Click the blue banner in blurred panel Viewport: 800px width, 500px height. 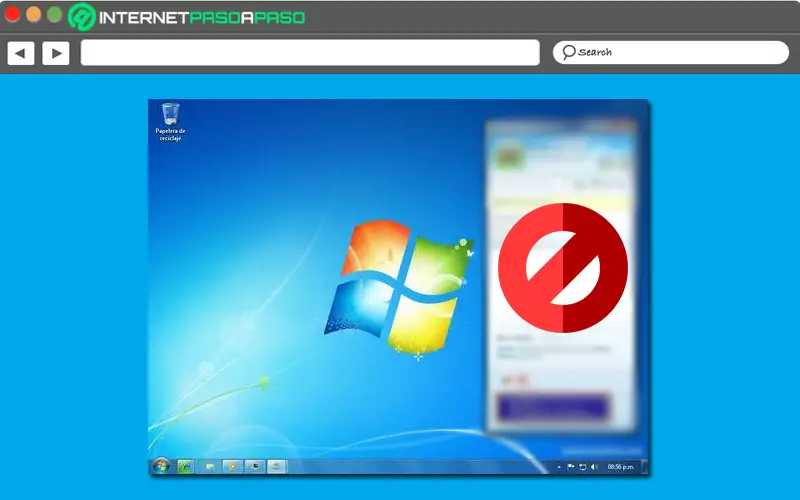coord(554,408)
